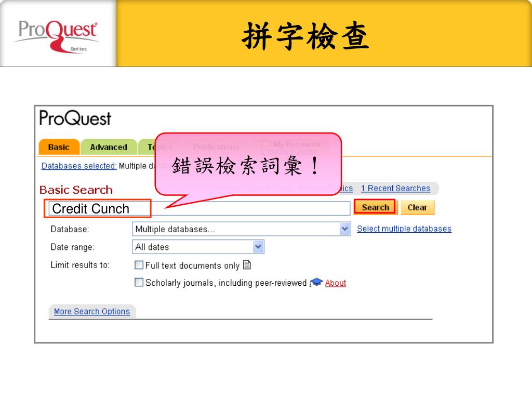The image size is (532, 399).
Task: Click the ProQuest logo in header
Action: pos(58,36)
